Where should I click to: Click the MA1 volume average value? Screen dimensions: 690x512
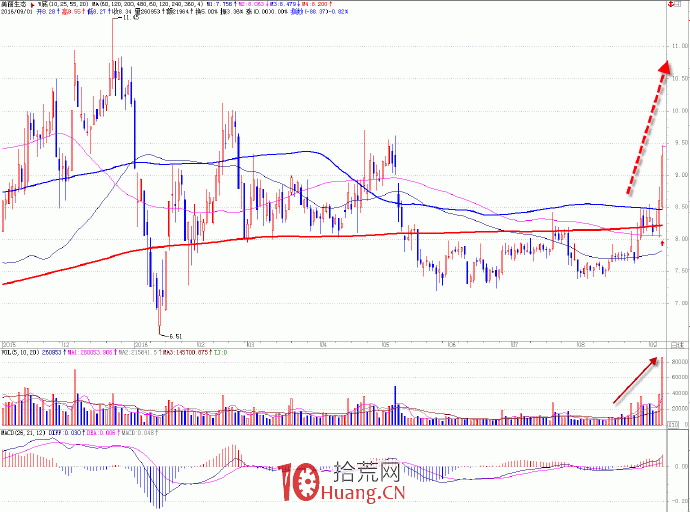click(89, 352)
